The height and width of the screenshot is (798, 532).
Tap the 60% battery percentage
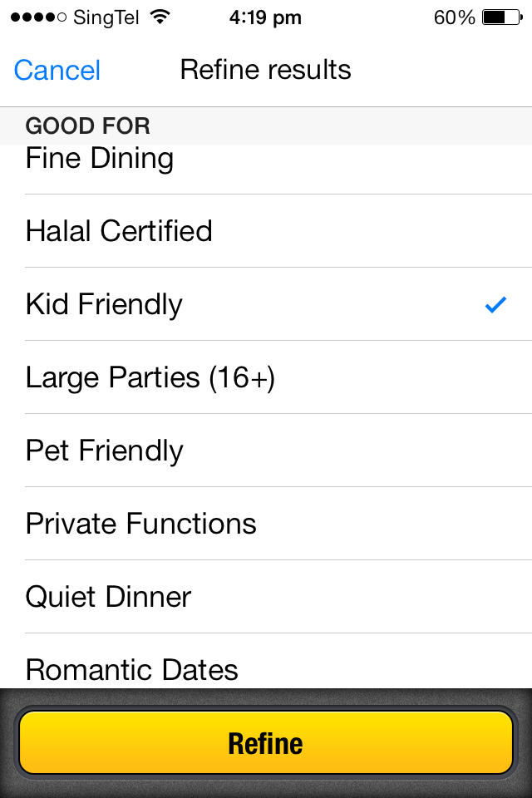454,17
